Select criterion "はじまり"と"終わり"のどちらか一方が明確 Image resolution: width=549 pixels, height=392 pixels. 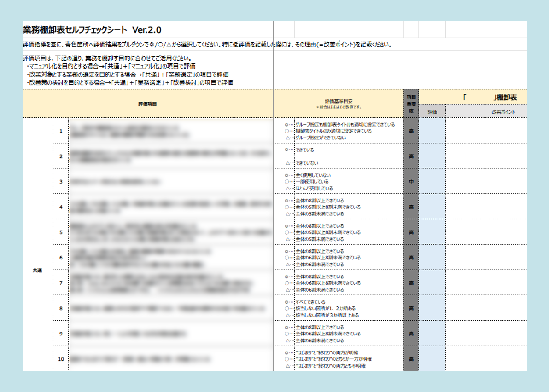(x=333, y=359)
